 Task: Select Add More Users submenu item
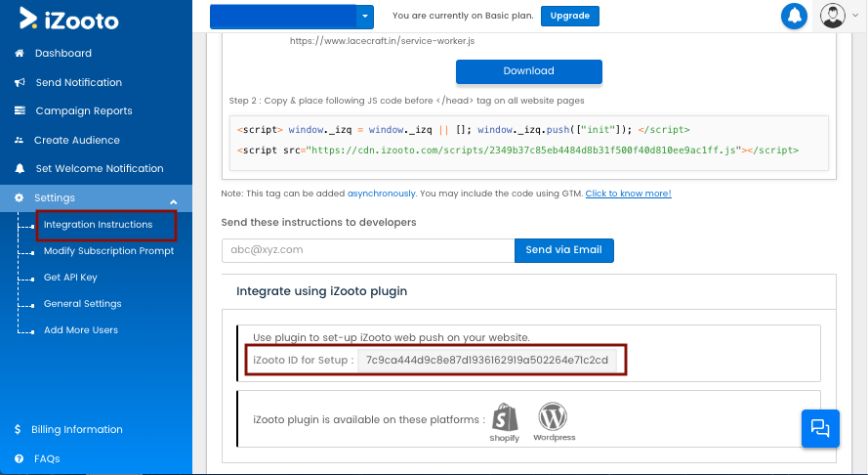pos(81,329)
